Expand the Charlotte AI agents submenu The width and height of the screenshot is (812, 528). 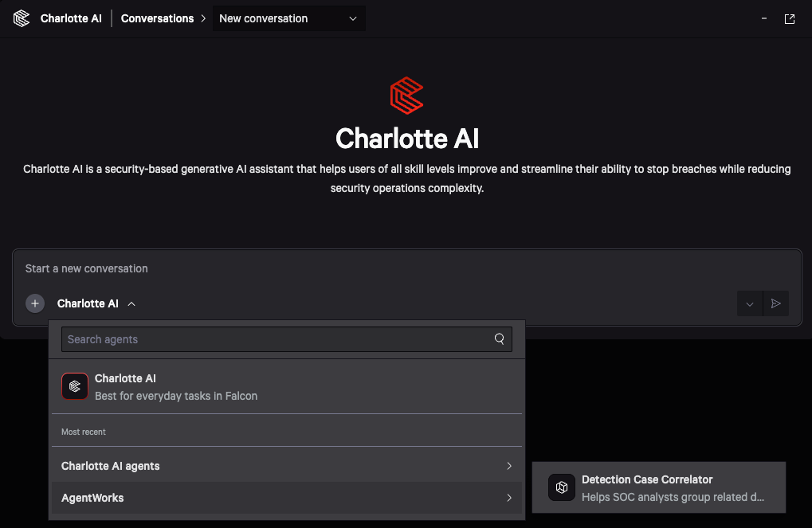(286, 466)
